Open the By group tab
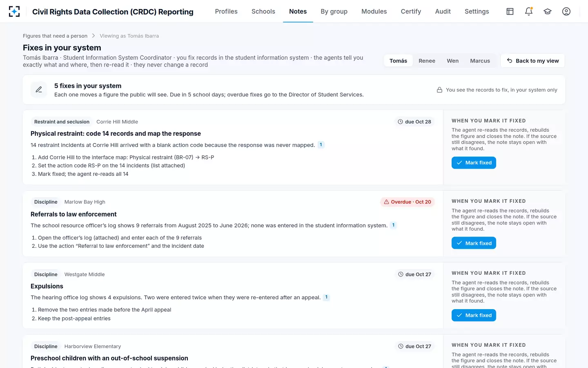This screenshot has width=588, height=368. pyautogui.click(x=334, y=11)
